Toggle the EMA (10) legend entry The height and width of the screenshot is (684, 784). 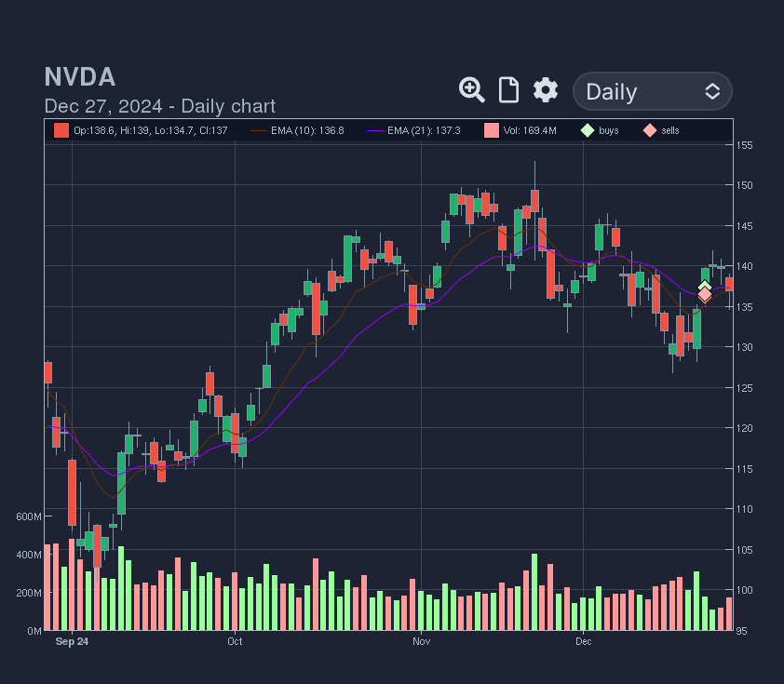pos(298,130)
